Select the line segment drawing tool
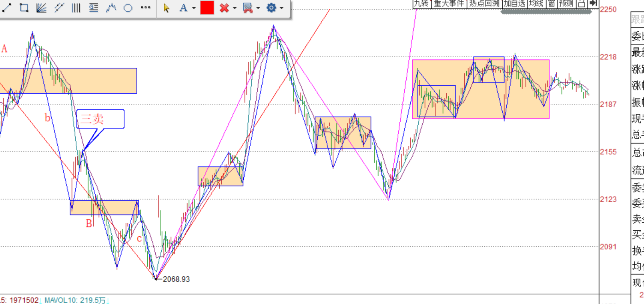The width and height of the screenshot is (644, 304). (7, 8)
